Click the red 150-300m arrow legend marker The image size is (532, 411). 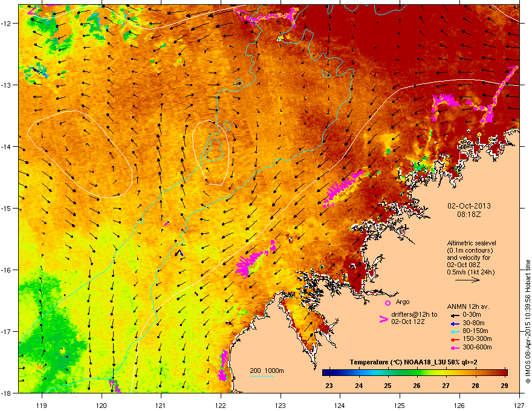pyautogui.click(x=455, y=339)
